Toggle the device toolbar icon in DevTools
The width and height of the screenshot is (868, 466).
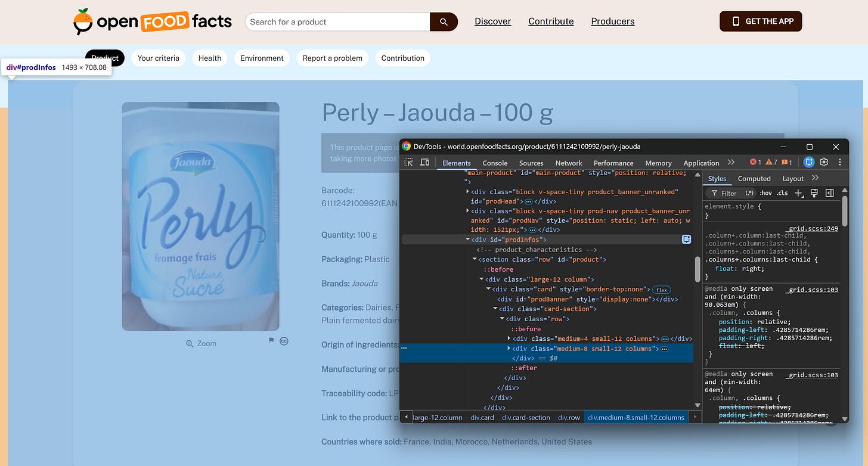tap(424, 162)
